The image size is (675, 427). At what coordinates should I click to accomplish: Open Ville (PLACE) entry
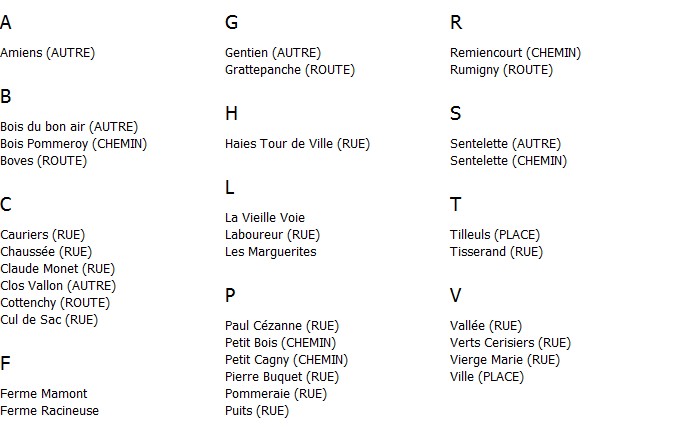[487, 377]
